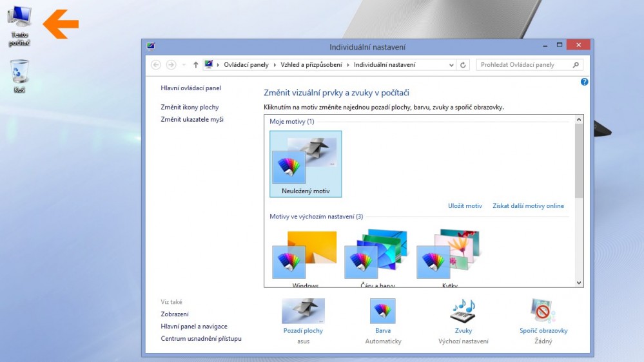Select the Neuložený motiv theme thumbnail
The width and height of the screenshot is (644, 362).
click(306, 164)
